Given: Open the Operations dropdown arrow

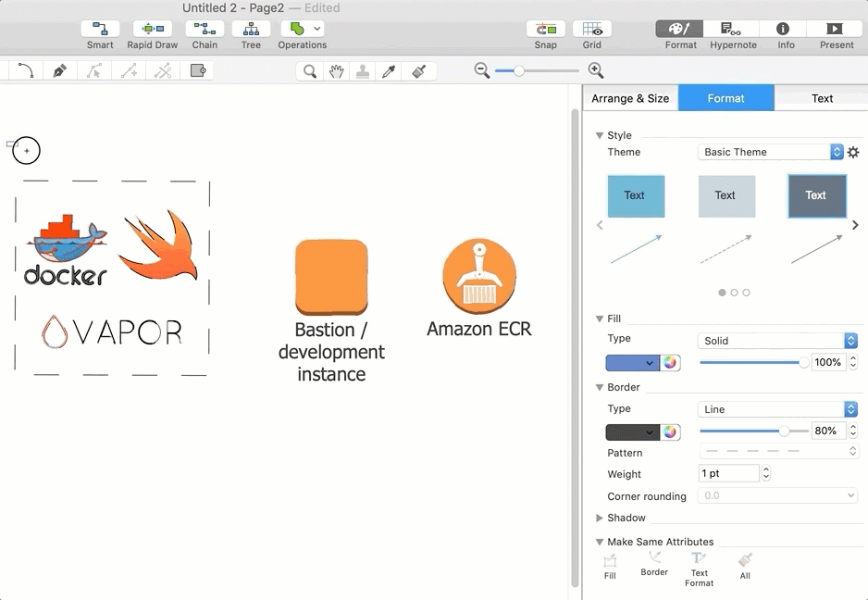Looking at the screenshot, I should [317, 29].
